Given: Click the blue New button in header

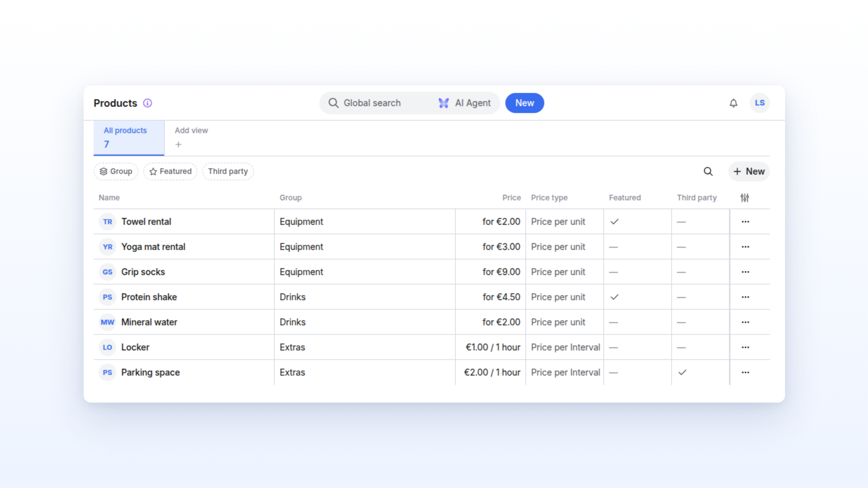Looking at the screenshot, I should point(524,103).
